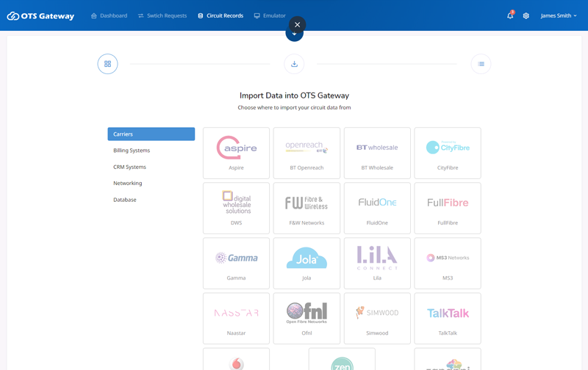Viewport: 588px width, 370px height.
Task: Select the list review step icon
Action: tap(481, 64)
